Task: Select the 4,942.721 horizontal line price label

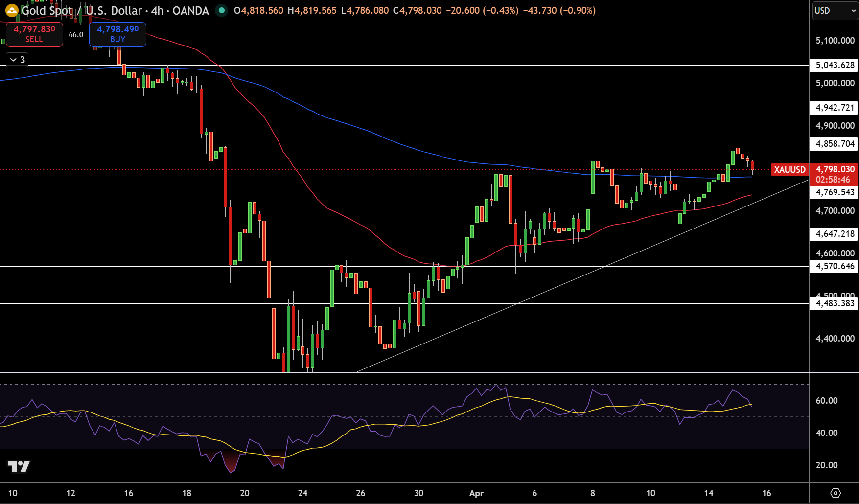Action: tap(835, 108)
